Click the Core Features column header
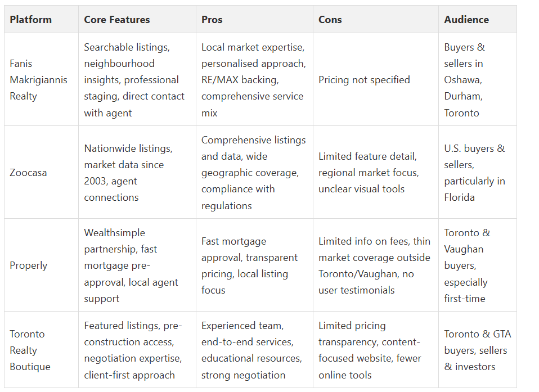539x392 pixels. (117, 20)
